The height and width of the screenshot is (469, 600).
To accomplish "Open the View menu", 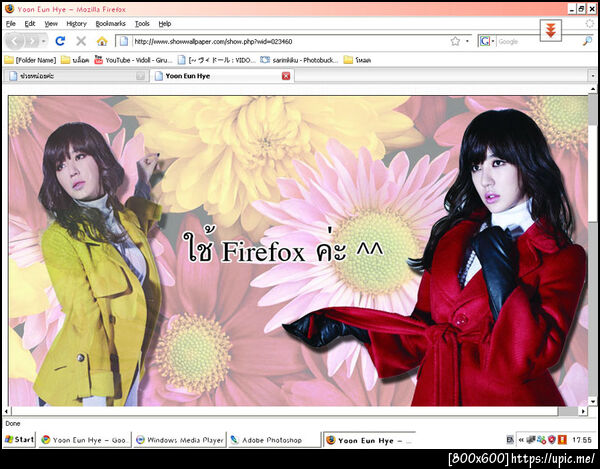I will [x=51, y=24].
